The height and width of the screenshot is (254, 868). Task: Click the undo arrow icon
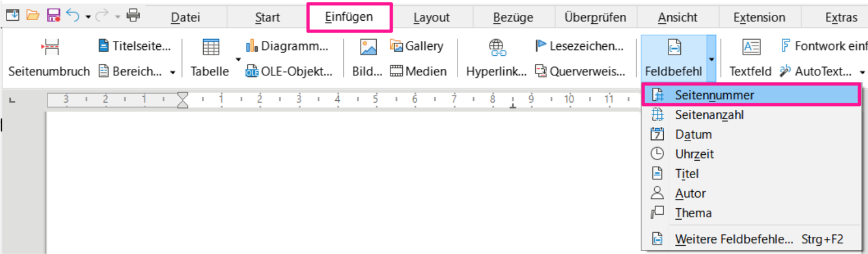click(x=72, y=15)
